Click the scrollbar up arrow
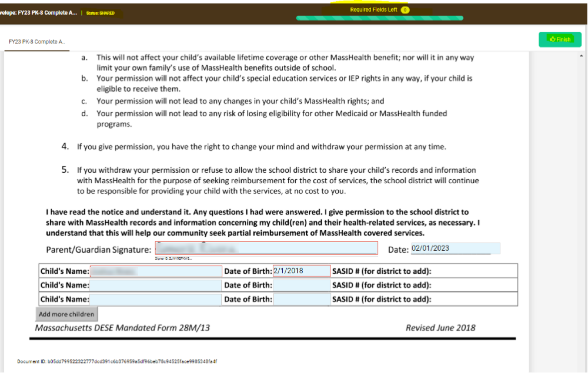 (581, 56)
